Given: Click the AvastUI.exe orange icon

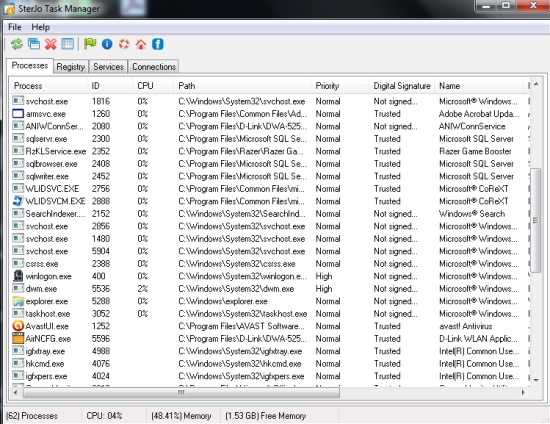Looking at the screenshot, I should click(18, 326).
